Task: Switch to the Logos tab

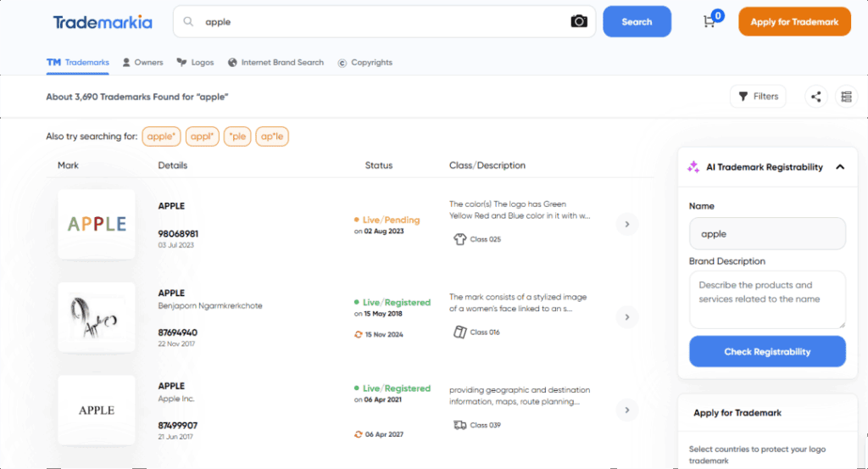Action: pos(195,63)
